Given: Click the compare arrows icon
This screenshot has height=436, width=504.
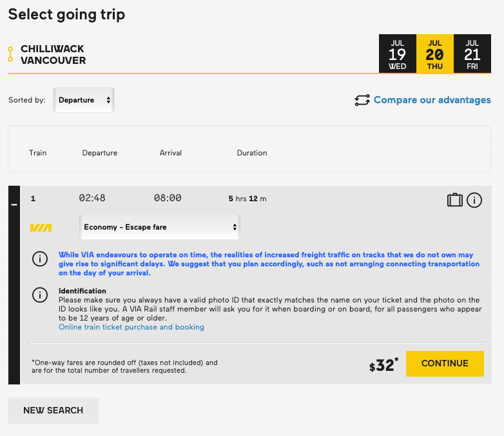Looking at the screenshot, I should click(x=362, y=100).
